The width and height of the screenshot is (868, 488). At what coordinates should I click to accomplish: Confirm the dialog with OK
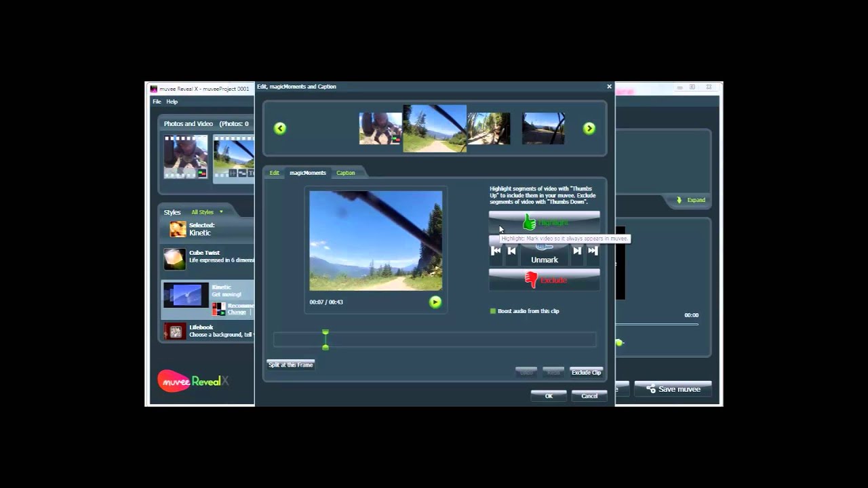[549, 396]
